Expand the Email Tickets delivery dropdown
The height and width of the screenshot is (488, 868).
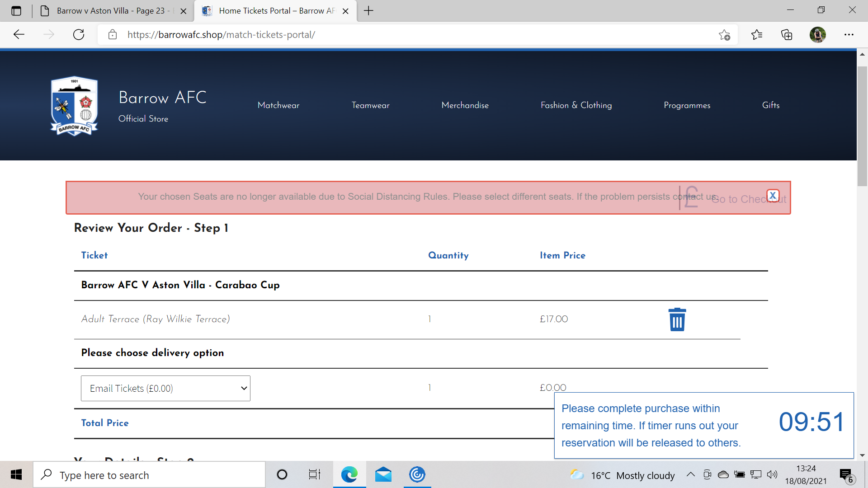(165, 388)
